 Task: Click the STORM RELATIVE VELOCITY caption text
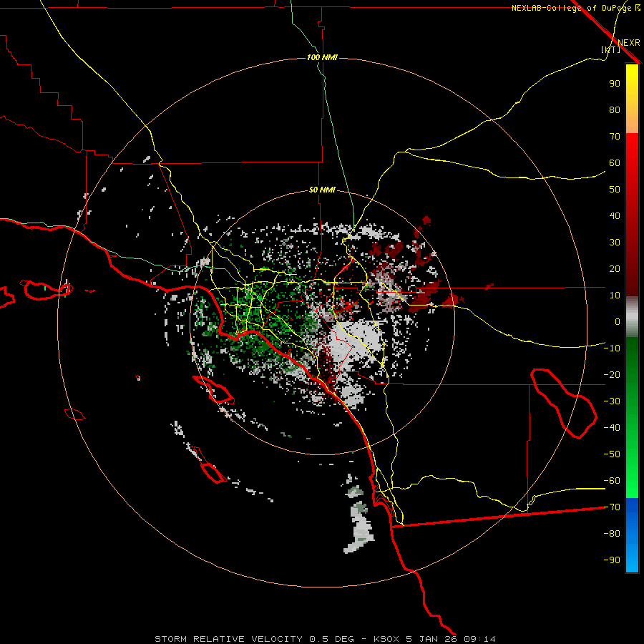(229, 639)
